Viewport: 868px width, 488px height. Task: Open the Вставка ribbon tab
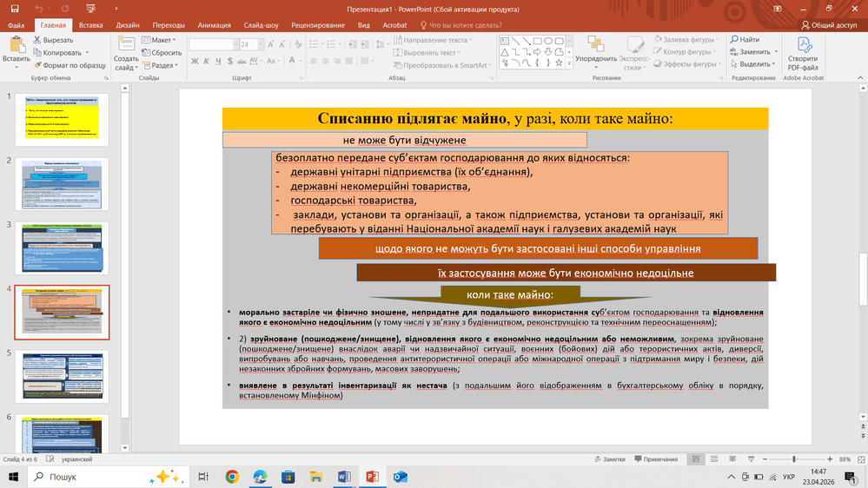(90, 25)
